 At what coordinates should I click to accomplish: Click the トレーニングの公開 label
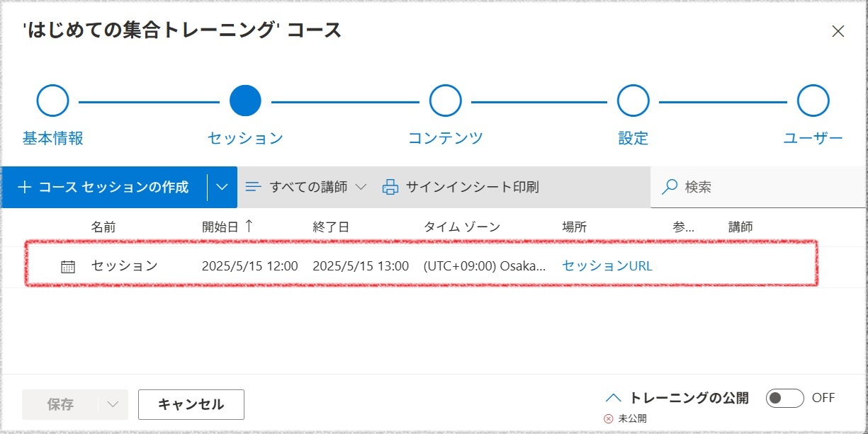click(689, 398)
